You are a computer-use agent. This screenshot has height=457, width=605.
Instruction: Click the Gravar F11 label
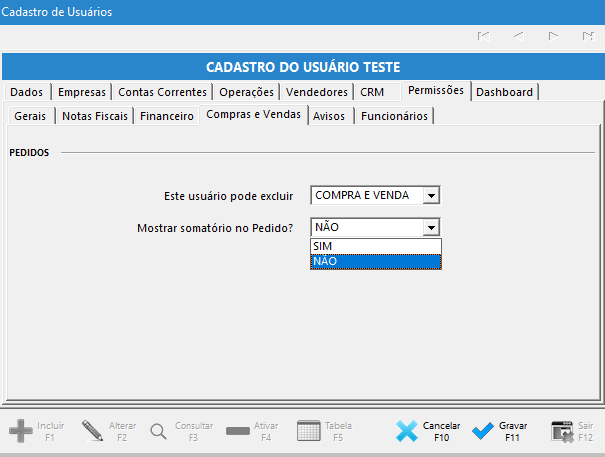[513, 432]
